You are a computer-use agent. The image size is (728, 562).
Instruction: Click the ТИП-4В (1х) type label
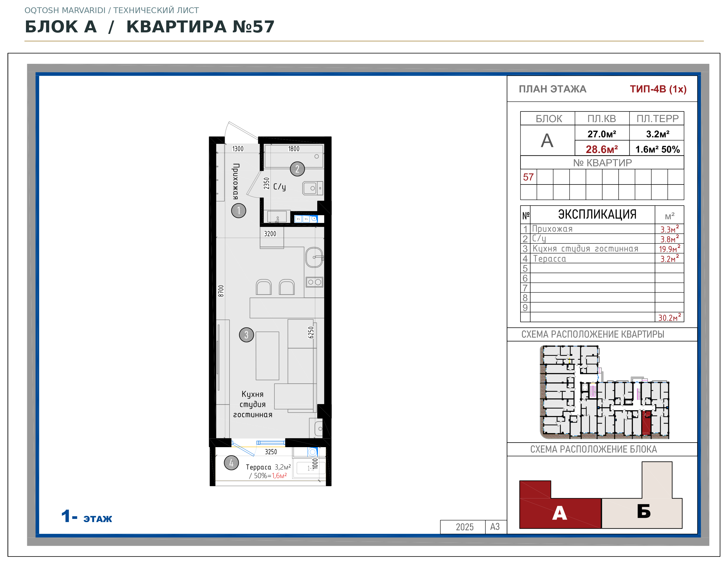pos(658,89)
